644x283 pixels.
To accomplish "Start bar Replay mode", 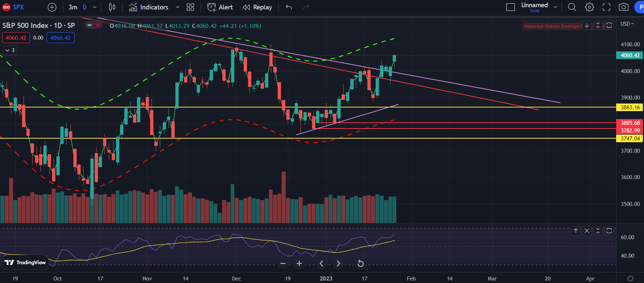I will [257, 7].
